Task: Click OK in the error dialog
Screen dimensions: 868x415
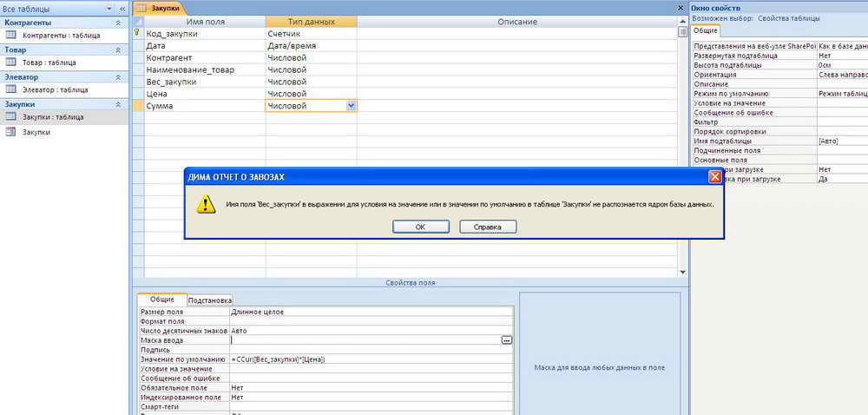Action: (x=420, y=227)
